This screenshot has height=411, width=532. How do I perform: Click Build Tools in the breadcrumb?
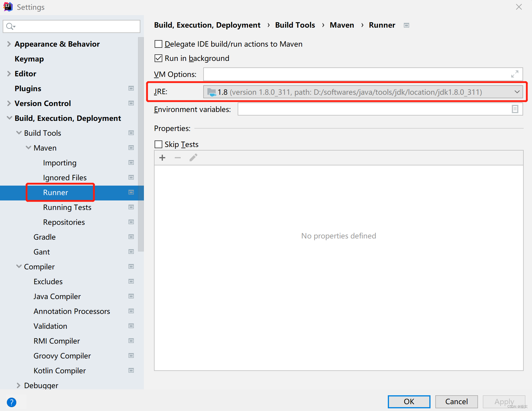pyautogui.click(x=295, y=25)
